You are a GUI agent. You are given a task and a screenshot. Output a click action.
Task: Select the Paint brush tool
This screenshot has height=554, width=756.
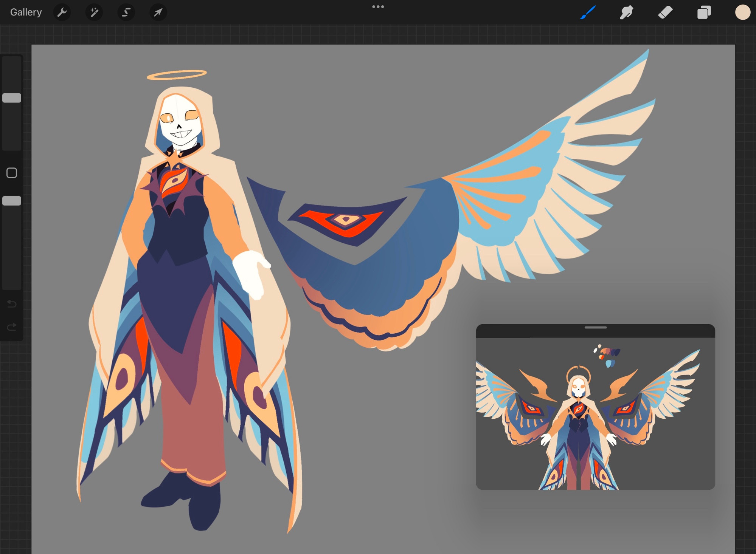pyautogui.click(x=588, y=12)
